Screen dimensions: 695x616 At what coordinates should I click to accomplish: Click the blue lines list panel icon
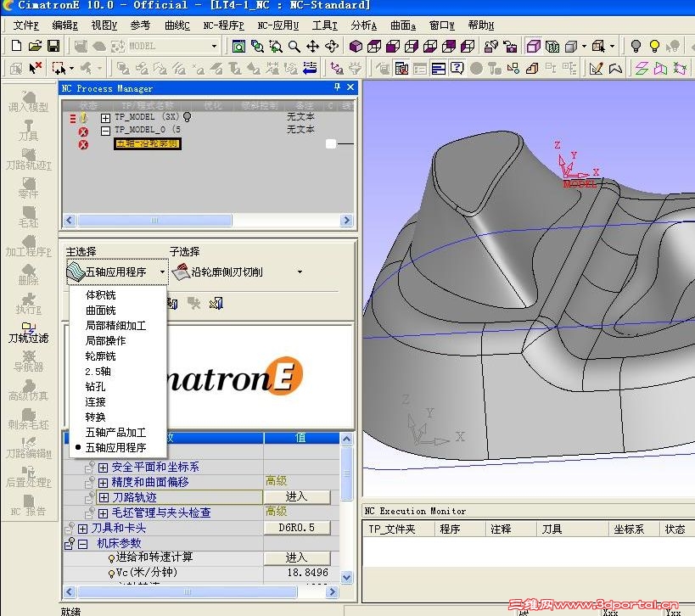(439, 68)
